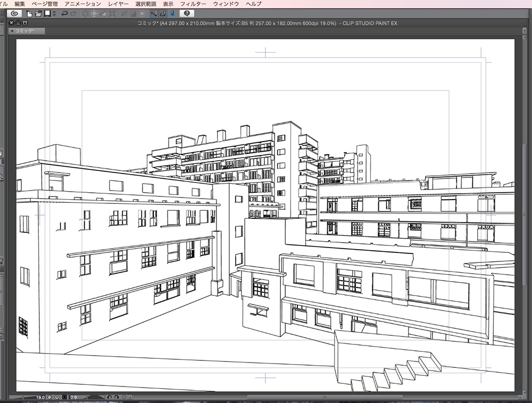Create a new document with toolbar icon
The width and height of the screenshot is (532, 403).
click(29, 14)
